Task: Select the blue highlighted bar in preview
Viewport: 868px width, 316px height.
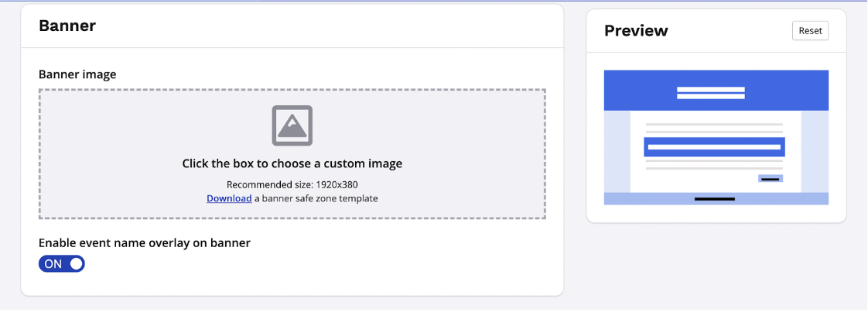Action: click(714, 146)
